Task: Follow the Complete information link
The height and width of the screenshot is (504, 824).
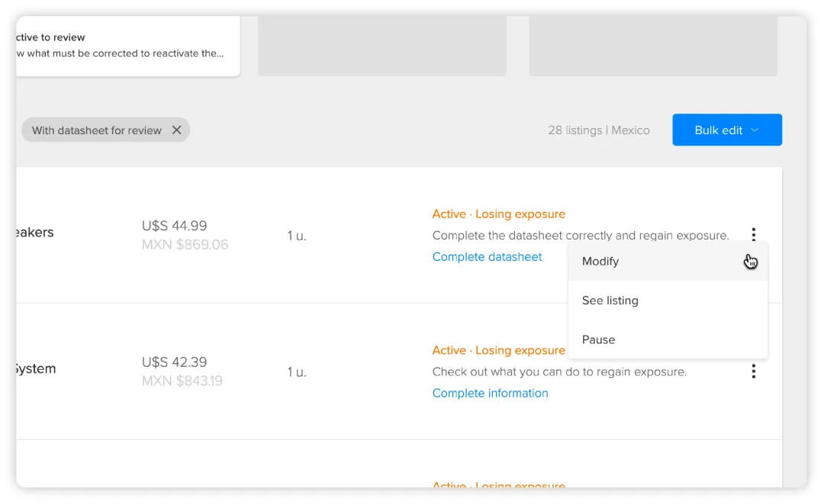Action: point(490,393)
